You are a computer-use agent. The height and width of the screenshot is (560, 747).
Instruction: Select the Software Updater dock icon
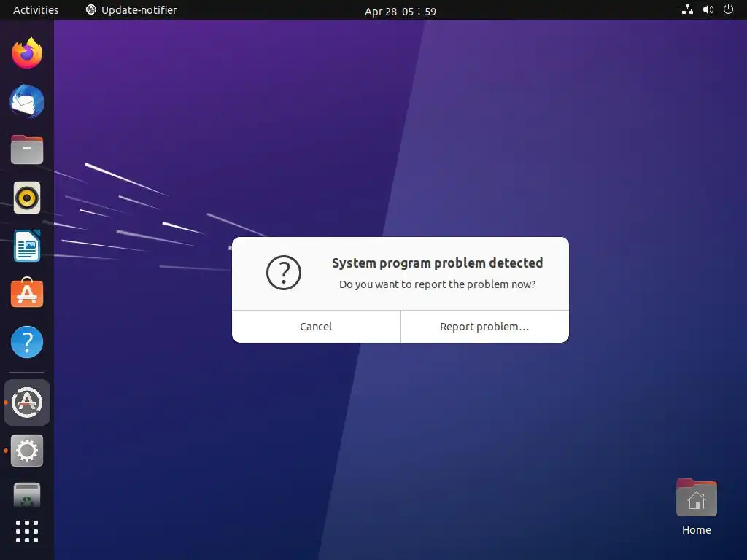coord(27,402)
